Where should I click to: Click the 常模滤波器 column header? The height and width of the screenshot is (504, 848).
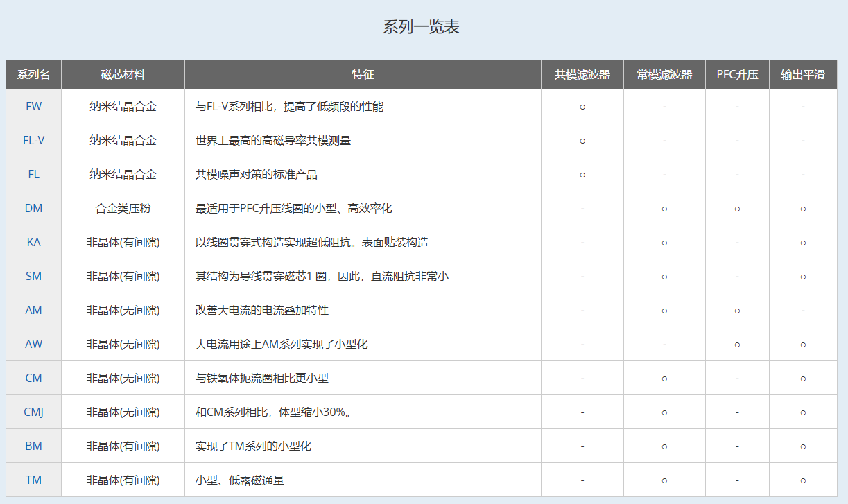coord(664,75)
